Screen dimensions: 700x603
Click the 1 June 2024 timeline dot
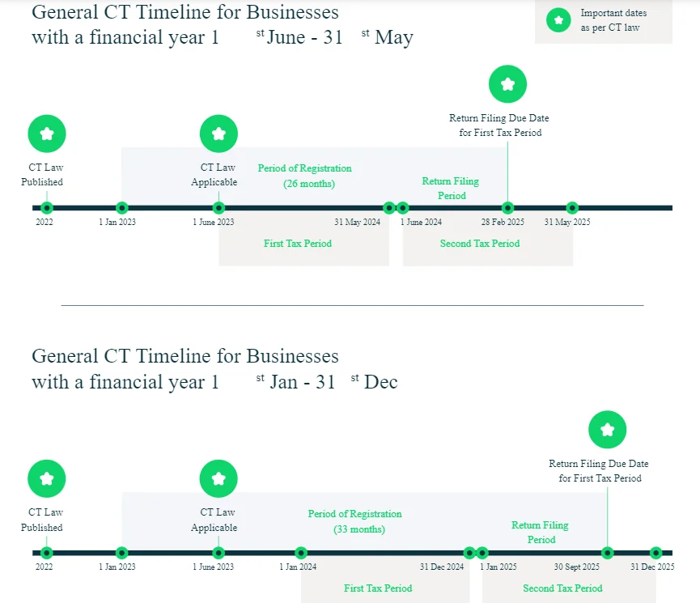[403, 208]
